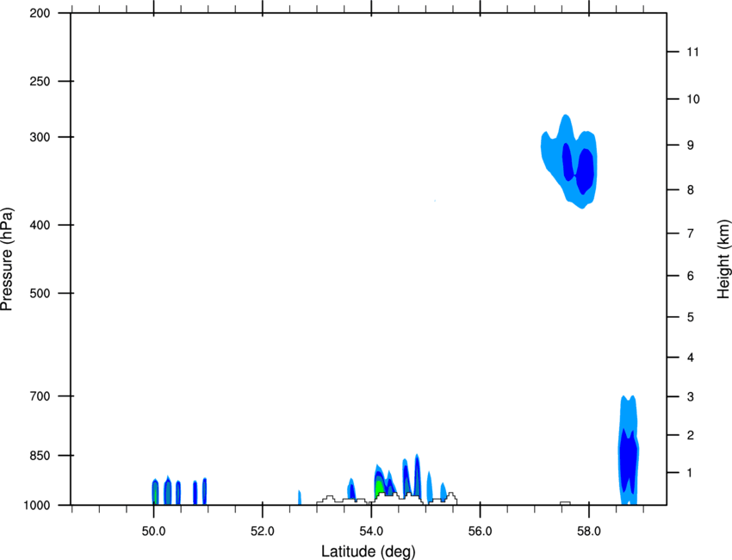The width and height of the screenshot is (732, 560).
Task: Click the 50.0 latitude tick label
Action: 153,532
